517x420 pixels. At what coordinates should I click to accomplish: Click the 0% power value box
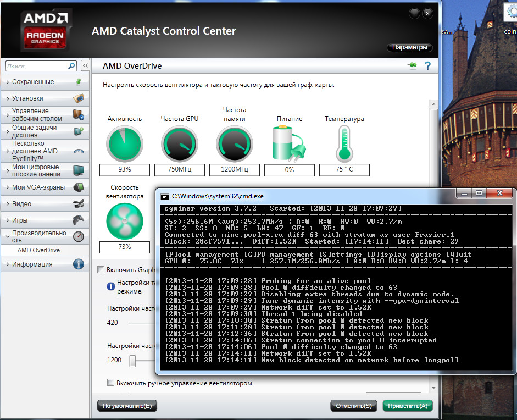click(x=289, y=170)
